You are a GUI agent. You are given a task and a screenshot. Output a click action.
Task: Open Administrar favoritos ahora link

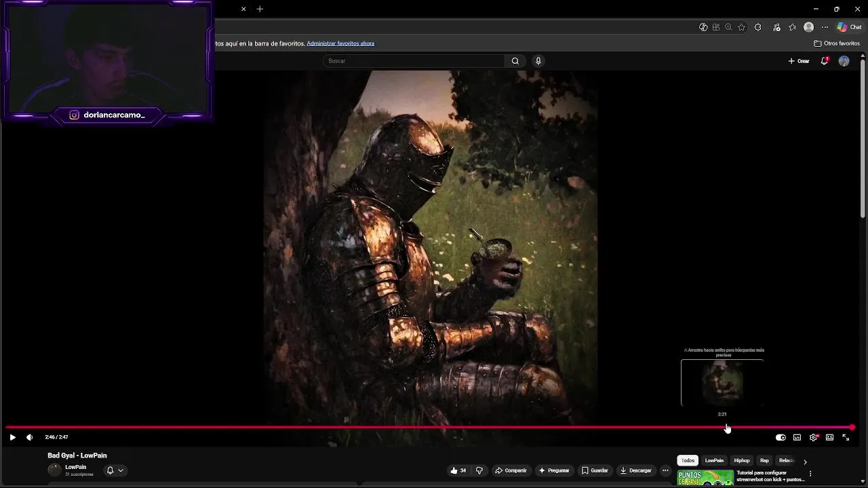pos(340,43)
